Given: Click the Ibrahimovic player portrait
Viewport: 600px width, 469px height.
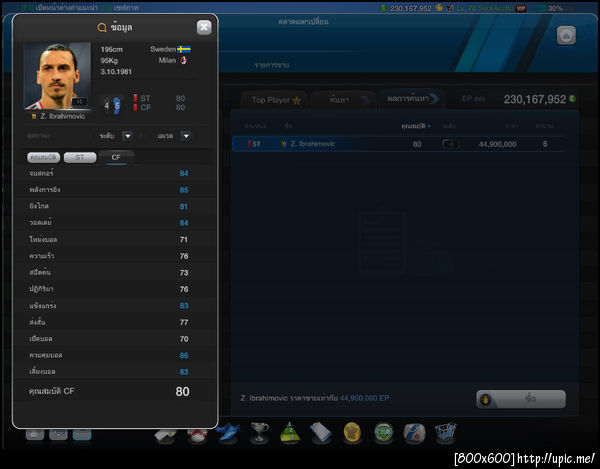Looking at the screenshot, I should [57, 76].
